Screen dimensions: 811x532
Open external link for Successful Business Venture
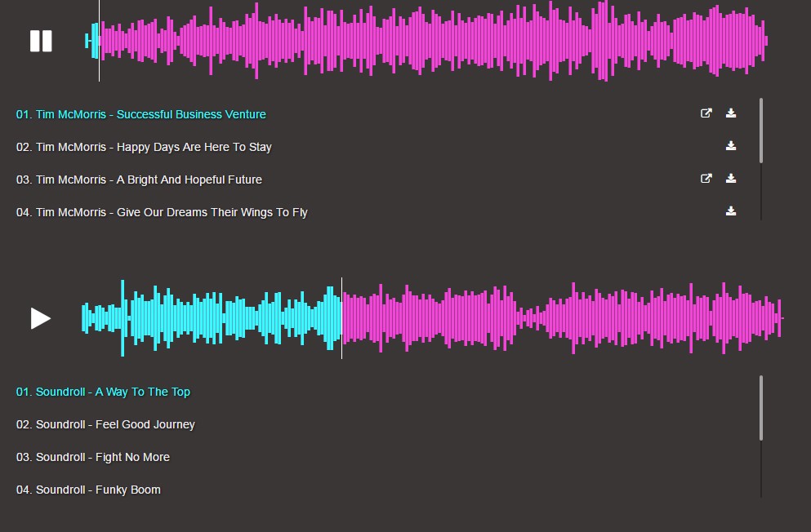pyautogui.click(x=706, y=113)
